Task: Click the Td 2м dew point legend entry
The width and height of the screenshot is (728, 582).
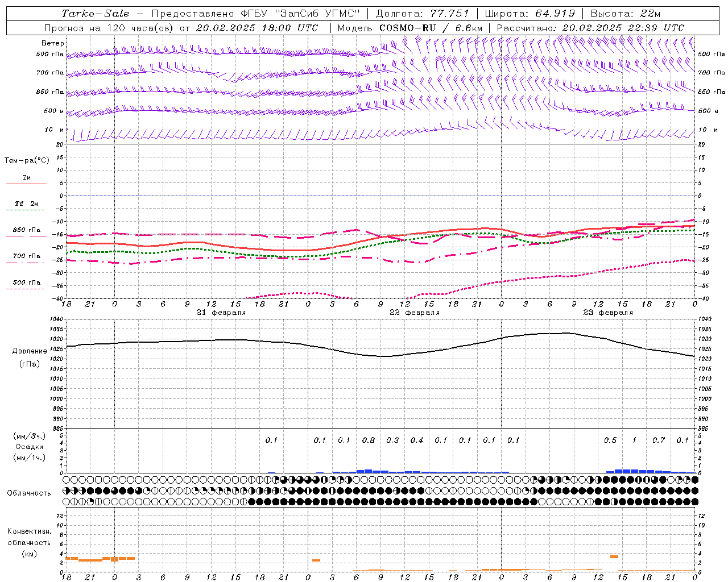Action: 27,203
